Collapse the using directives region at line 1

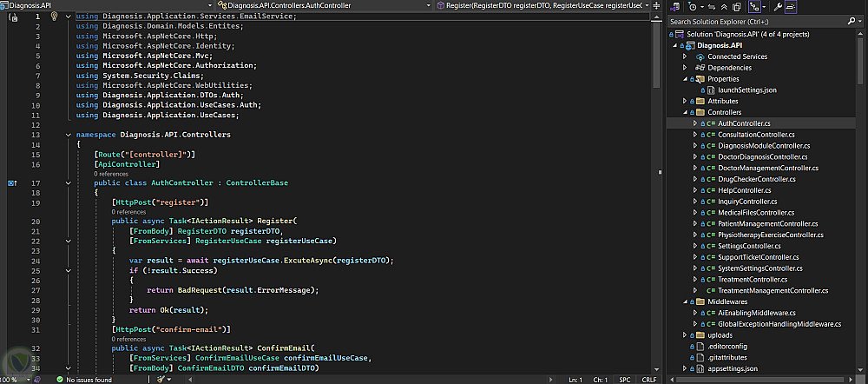[68, 17]
